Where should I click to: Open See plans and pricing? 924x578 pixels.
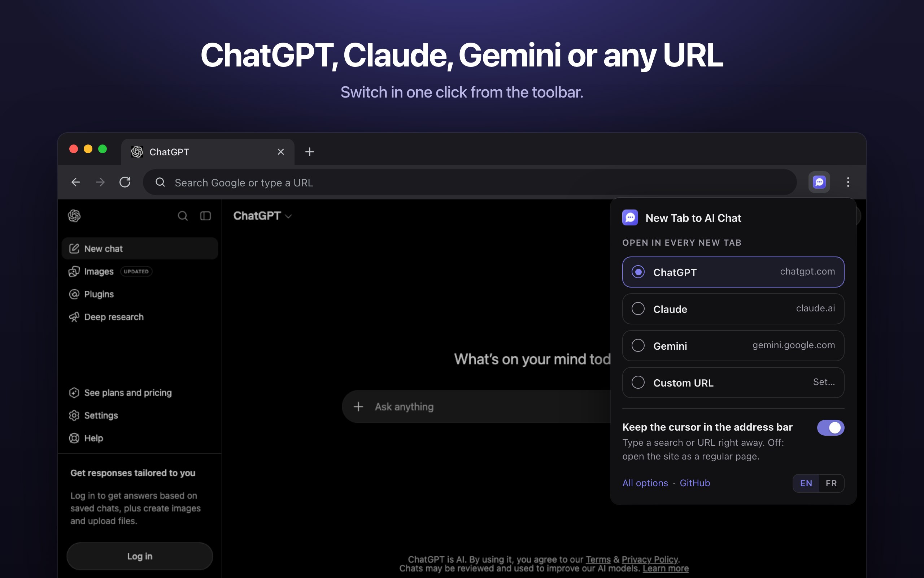(x=140, y=393)
